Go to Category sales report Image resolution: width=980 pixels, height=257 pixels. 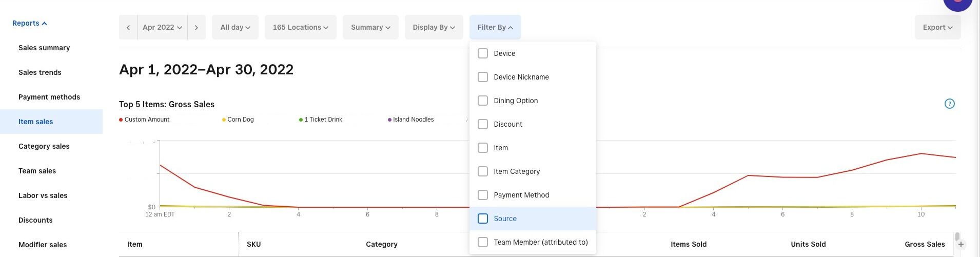(x=44, y=146)
